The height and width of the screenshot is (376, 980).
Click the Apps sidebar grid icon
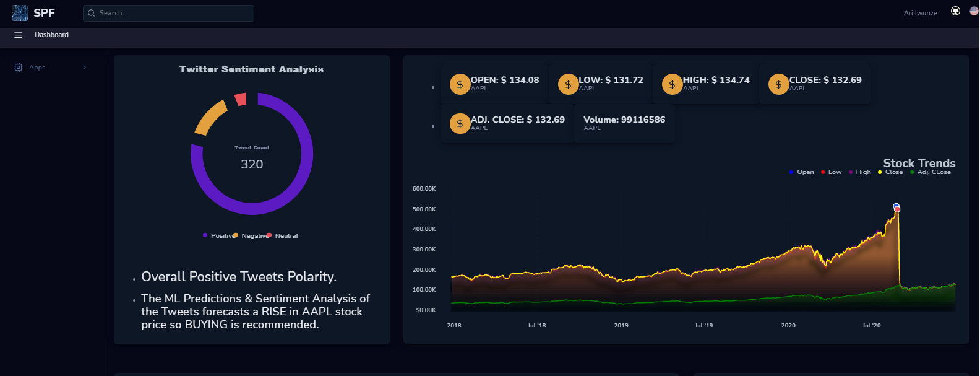[x=18, y=67]
